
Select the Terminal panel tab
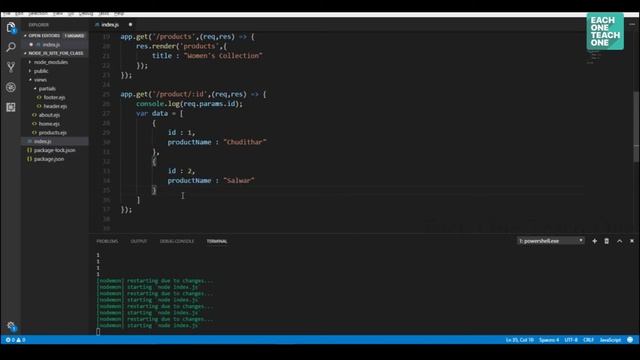(217, 241)
